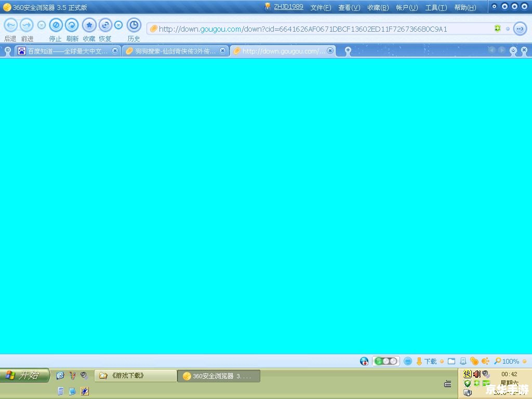
Task: Open the 查看(V) menu
Action: point(349,7)
